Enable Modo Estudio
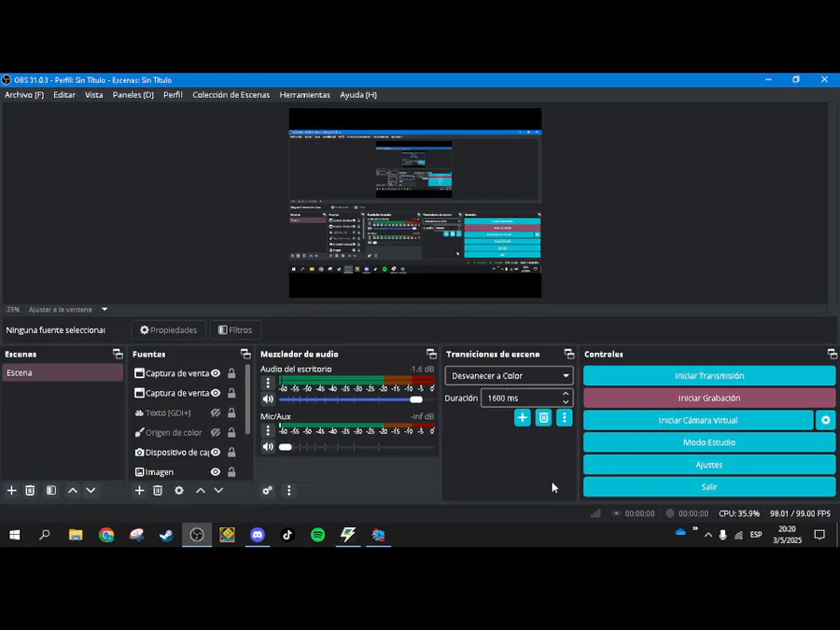840x630 pixels. click(708, 442)
